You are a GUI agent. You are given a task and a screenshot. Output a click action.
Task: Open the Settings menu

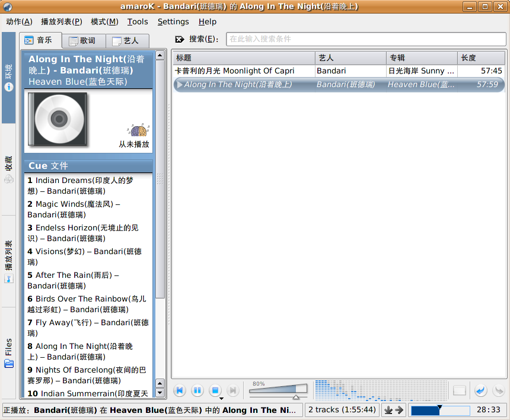point(173,22)
